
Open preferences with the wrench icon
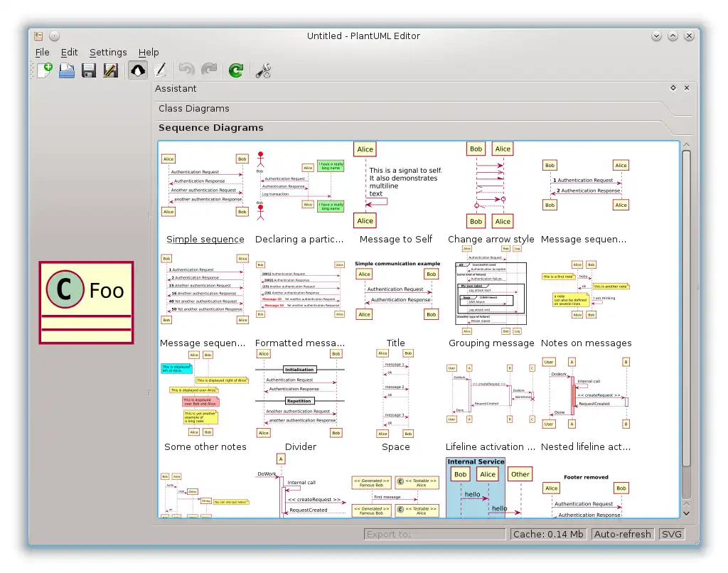pyautogui.click(x=263, y=70)
